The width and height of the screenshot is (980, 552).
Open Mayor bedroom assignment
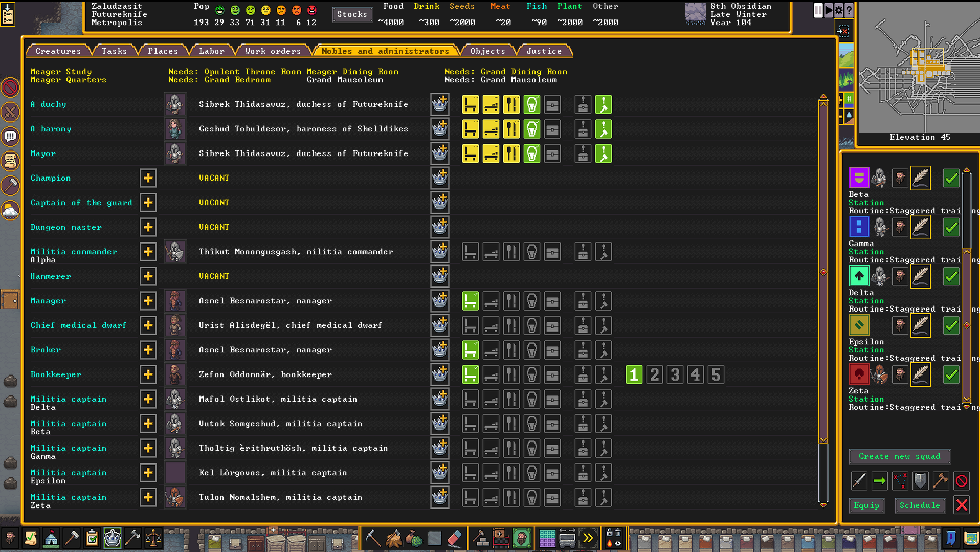pyautogui.click(x=491, y=153)
